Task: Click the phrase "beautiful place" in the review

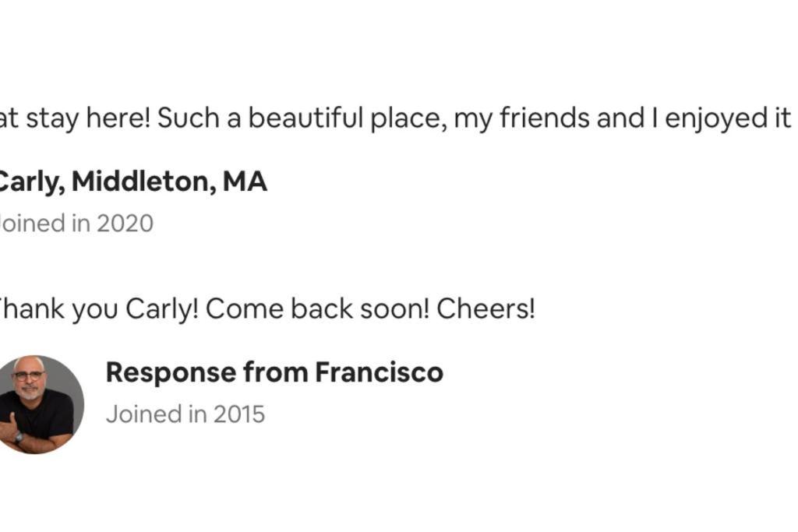Action: pos(348,118)
